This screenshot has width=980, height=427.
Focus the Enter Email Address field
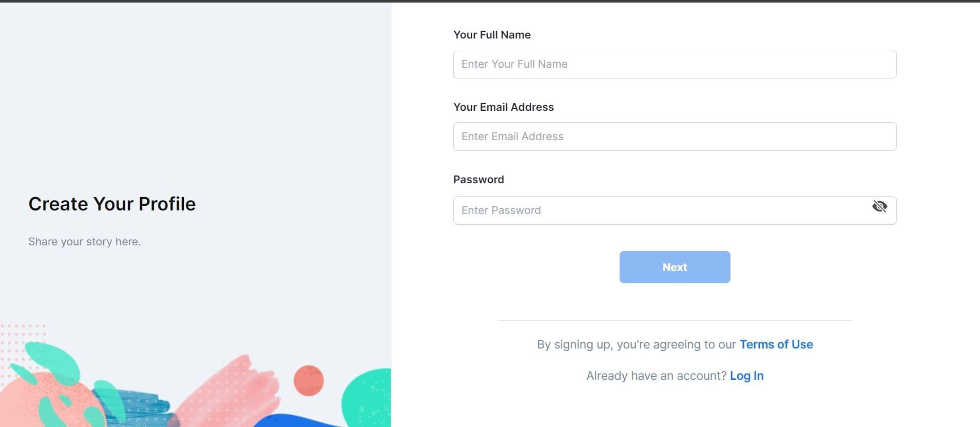tap(675, 137)
